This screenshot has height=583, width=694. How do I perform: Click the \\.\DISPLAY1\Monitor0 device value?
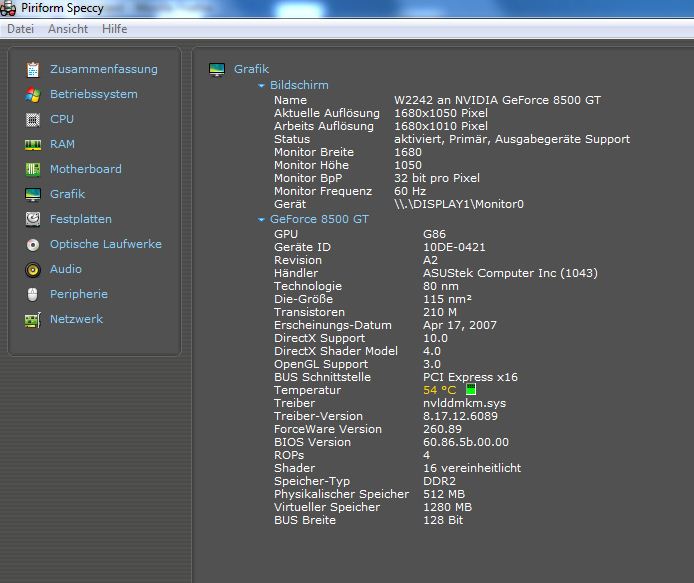pos(459,204)
